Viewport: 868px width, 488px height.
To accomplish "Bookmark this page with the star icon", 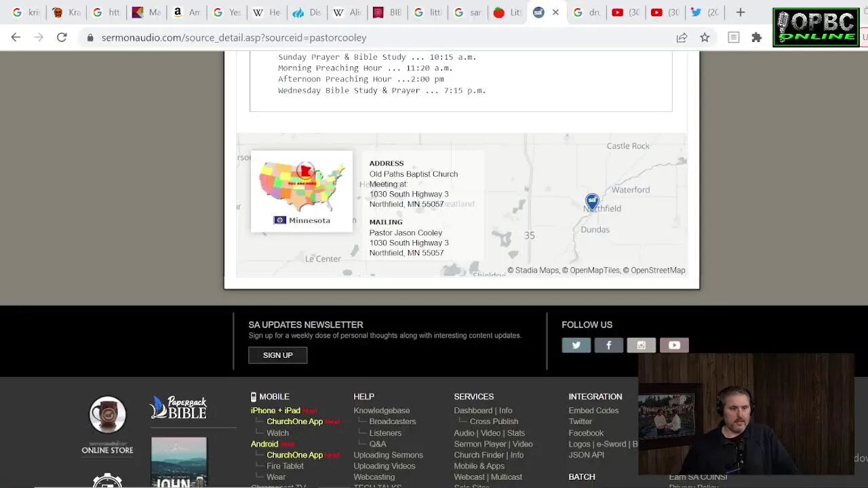I will tap(705, 37).
